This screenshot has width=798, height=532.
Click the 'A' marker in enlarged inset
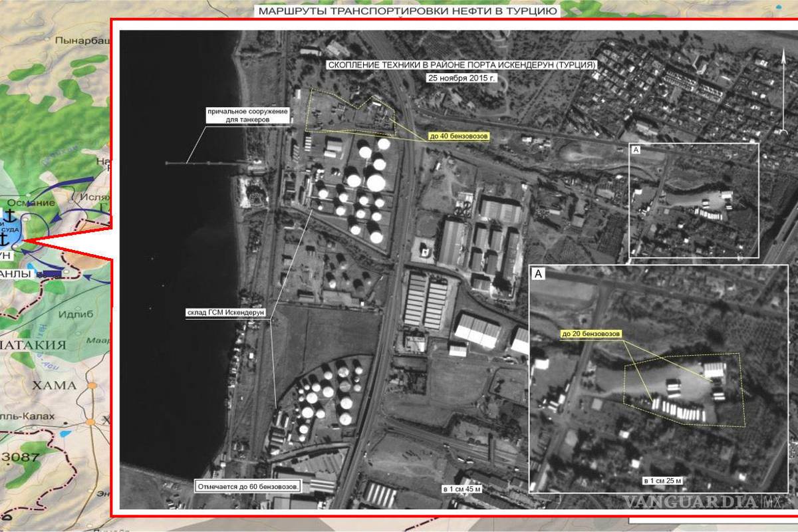coord(538,273)
